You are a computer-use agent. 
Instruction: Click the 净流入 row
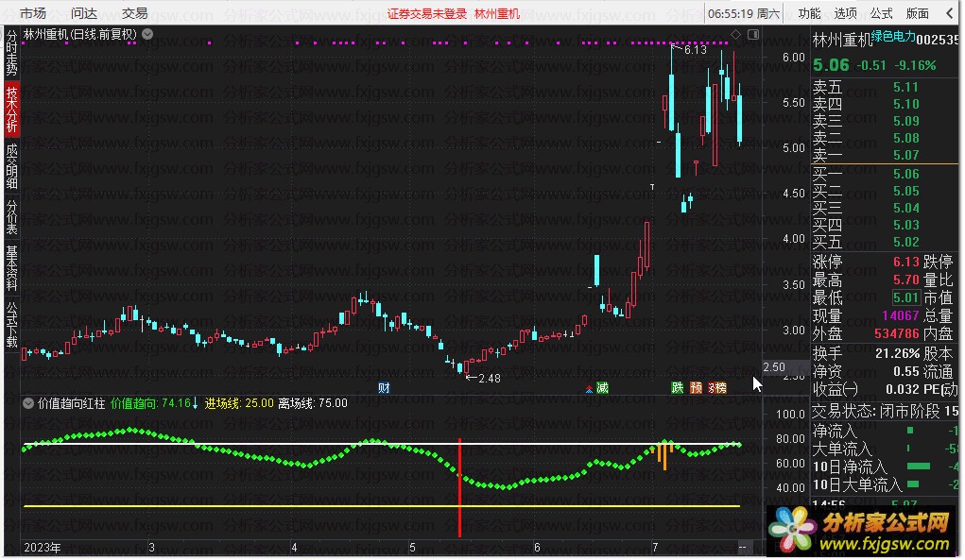click(885, 431)
